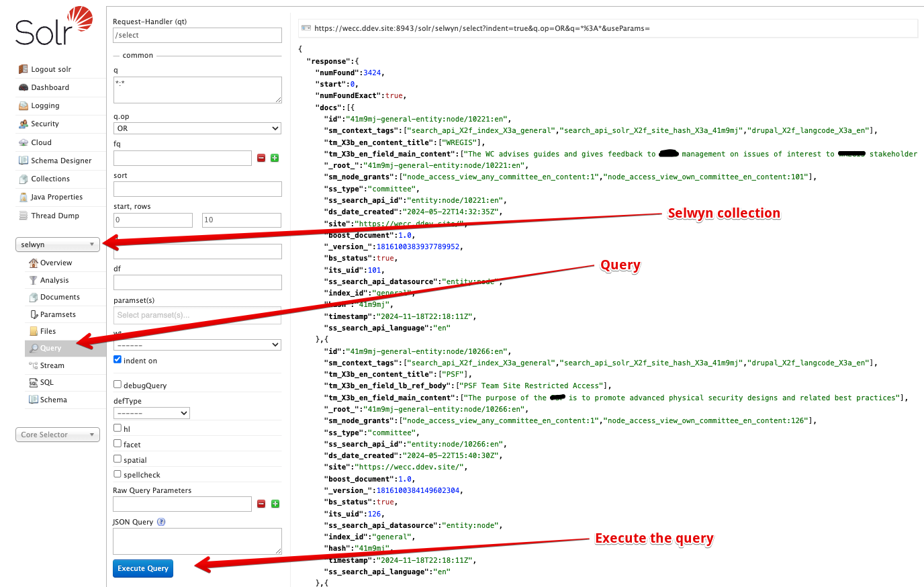This screenshot has width=924, height=587.
Task: Open the wt response format dropdown
Action: tap(197, 345)
